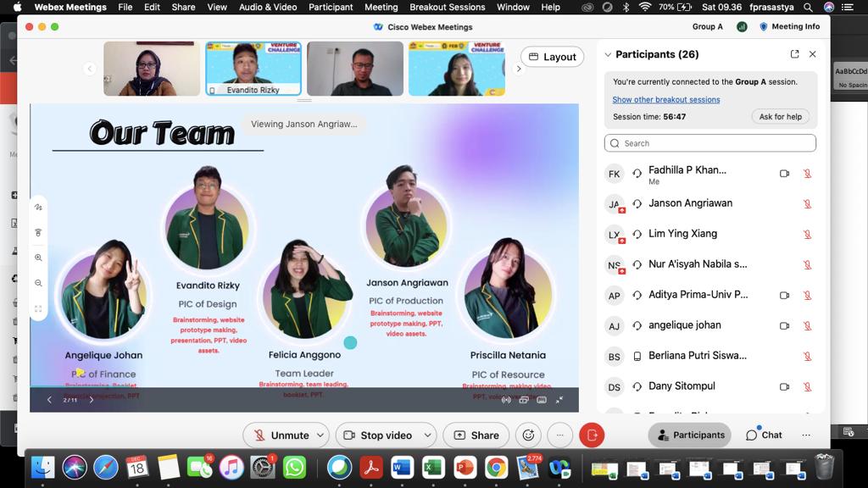Select the annotate pen tool on shared screen
This screenshot has width=868, height=488.
(x=38, y=207)
